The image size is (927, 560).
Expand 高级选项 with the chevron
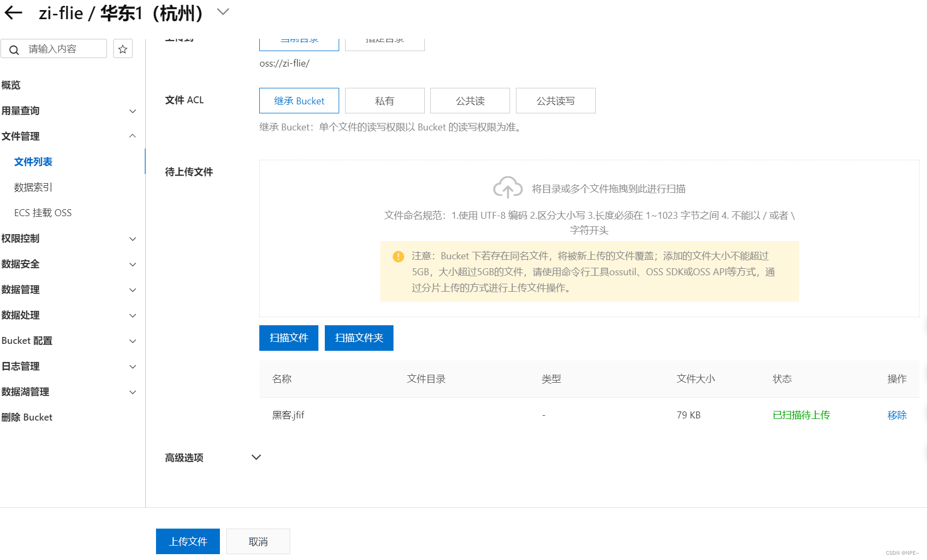click(256, 457)
